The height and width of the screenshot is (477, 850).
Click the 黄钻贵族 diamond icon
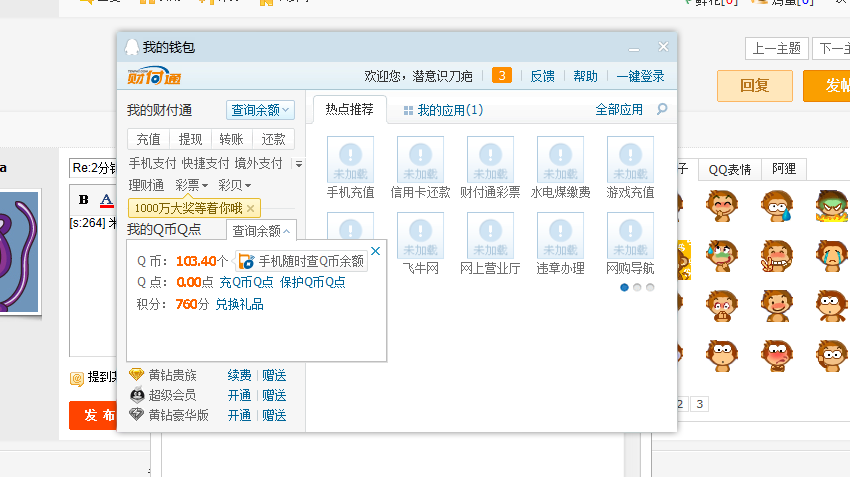(137, 375)
